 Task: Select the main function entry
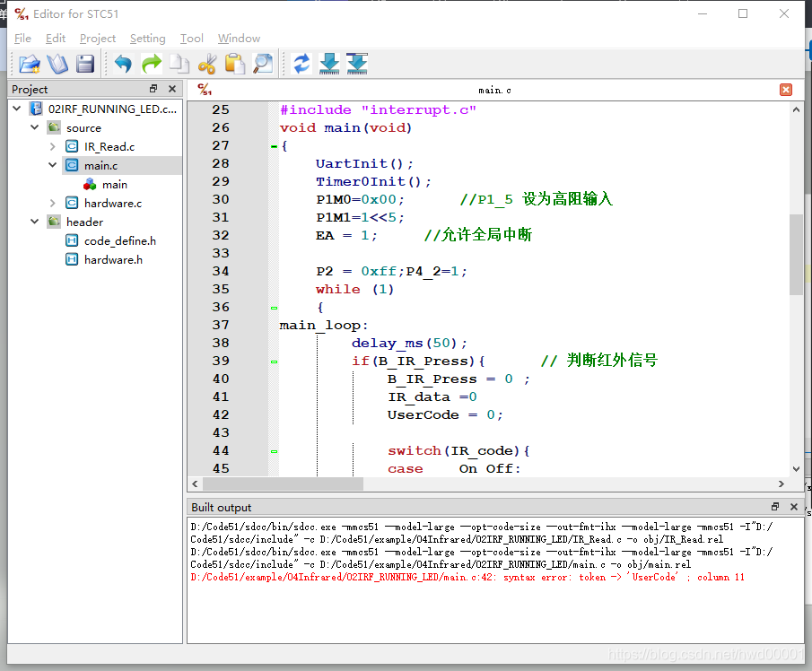(x=115, y=184)
